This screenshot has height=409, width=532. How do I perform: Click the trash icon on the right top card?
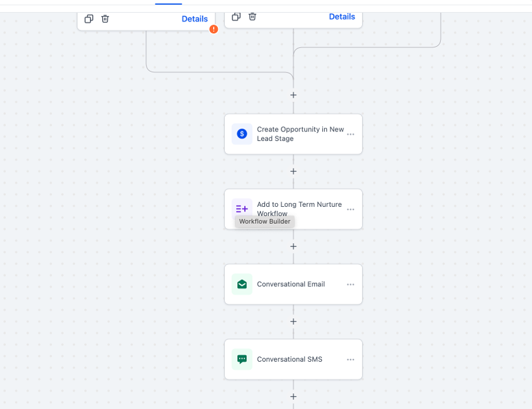(x=252, y=16)
